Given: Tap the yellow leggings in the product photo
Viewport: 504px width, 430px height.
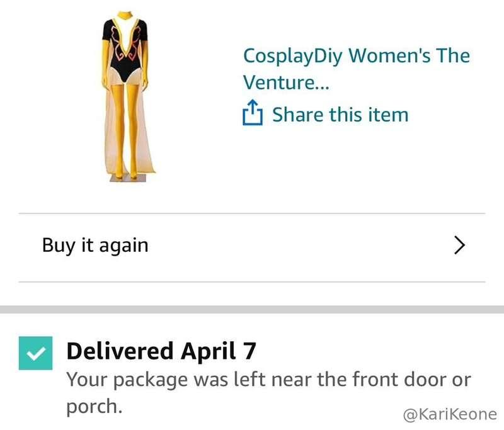Looking at the screenshot, I should 127,128.
